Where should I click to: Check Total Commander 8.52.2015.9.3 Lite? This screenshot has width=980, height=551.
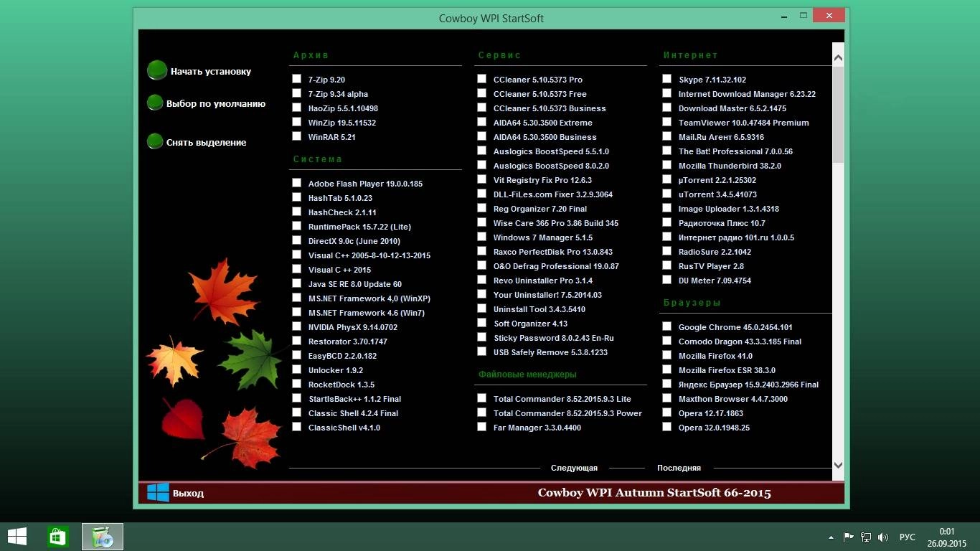pyautogui.click(x=482, y=398)
